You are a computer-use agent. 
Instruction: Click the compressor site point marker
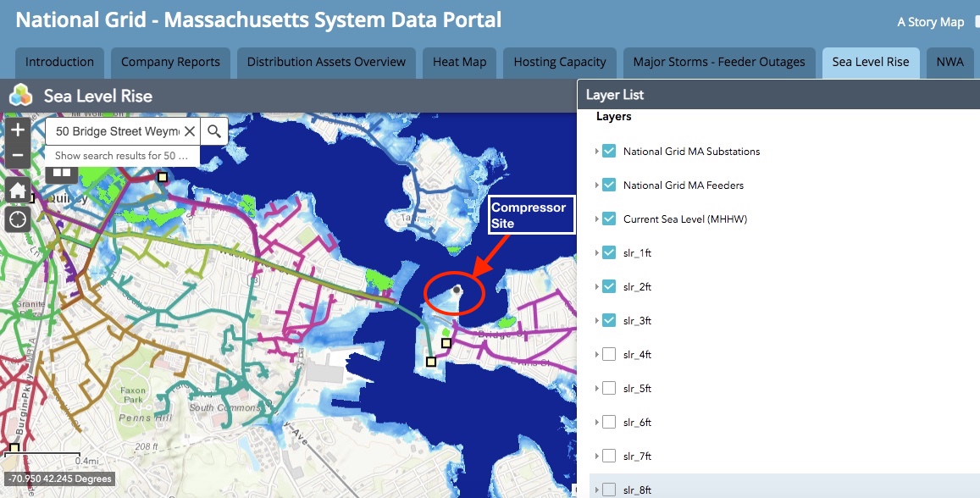tap(457, 290)
